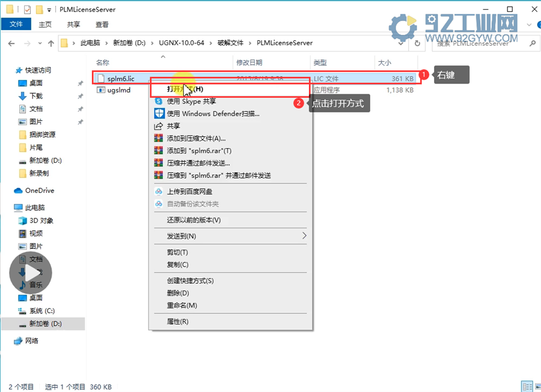Click the 视频 film icon

tap(22, 234)
